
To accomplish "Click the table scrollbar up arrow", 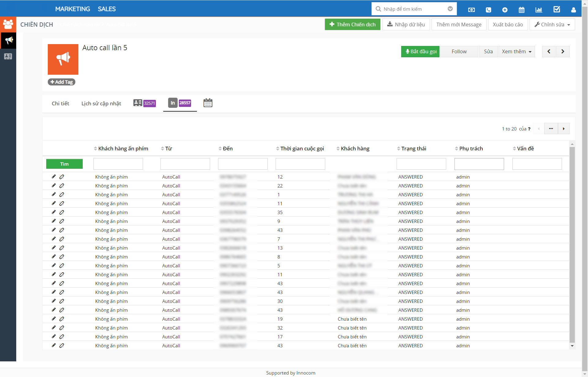I will click(572, 144).
